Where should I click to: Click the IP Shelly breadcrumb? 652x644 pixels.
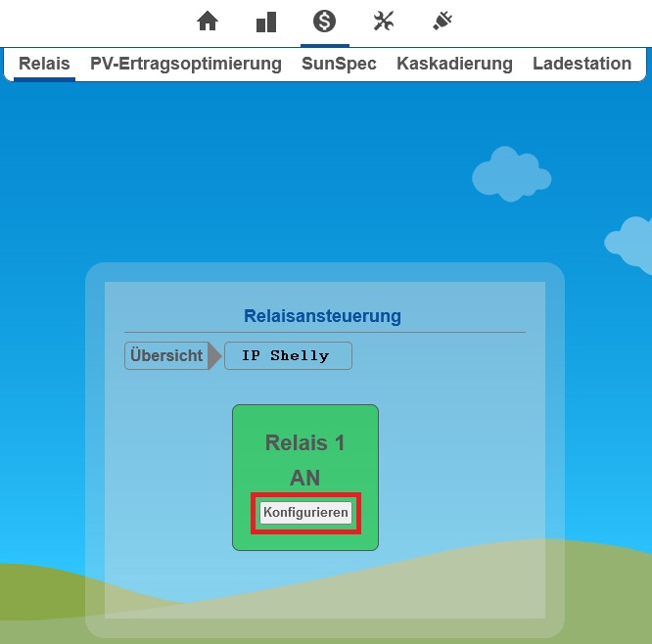(x=287, y=355)
